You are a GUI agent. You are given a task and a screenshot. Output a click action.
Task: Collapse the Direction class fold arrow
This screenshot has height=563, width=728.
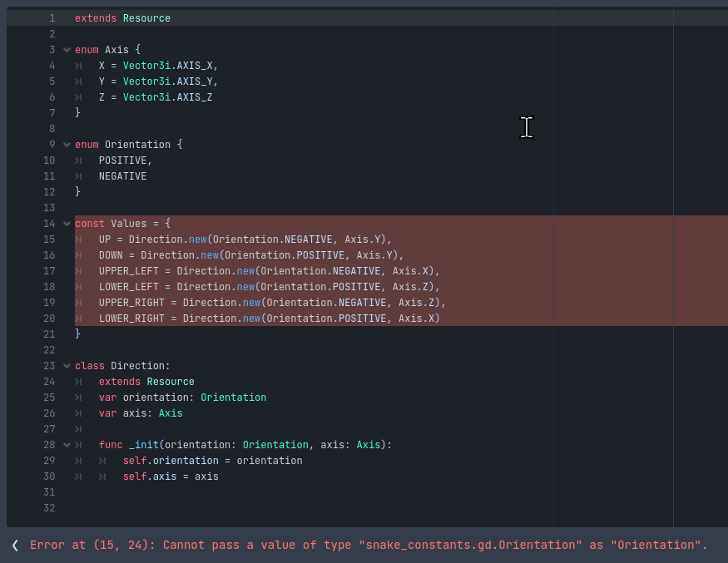point(67,366)
